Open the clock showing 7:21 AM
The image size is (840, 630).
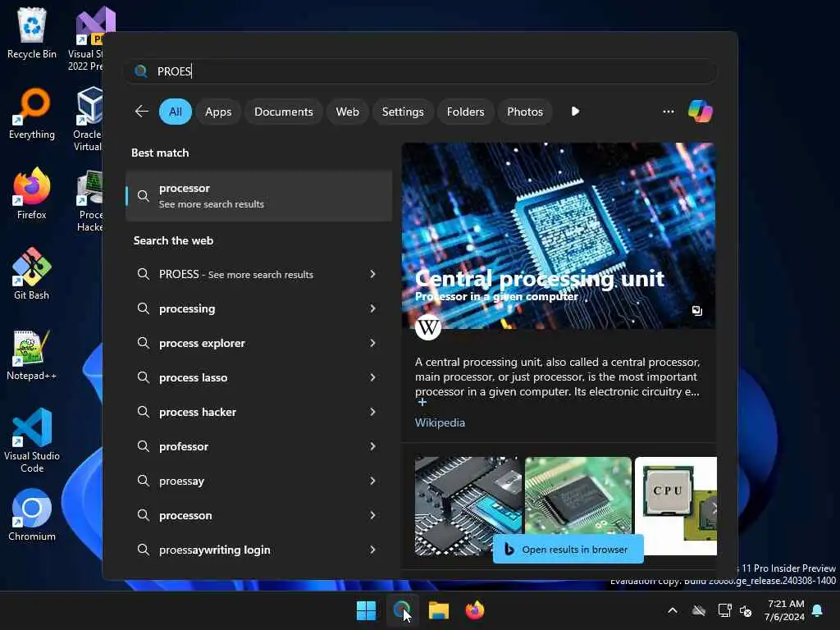coord(784,610)
